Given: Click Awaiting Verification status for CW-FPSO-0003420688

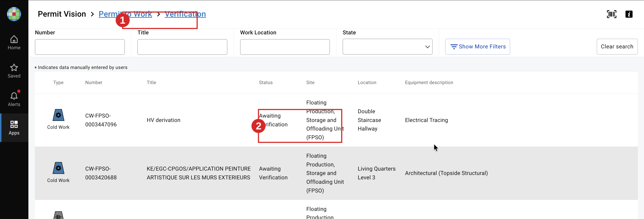Looking at the screenshot, I should tap(273, 173).
